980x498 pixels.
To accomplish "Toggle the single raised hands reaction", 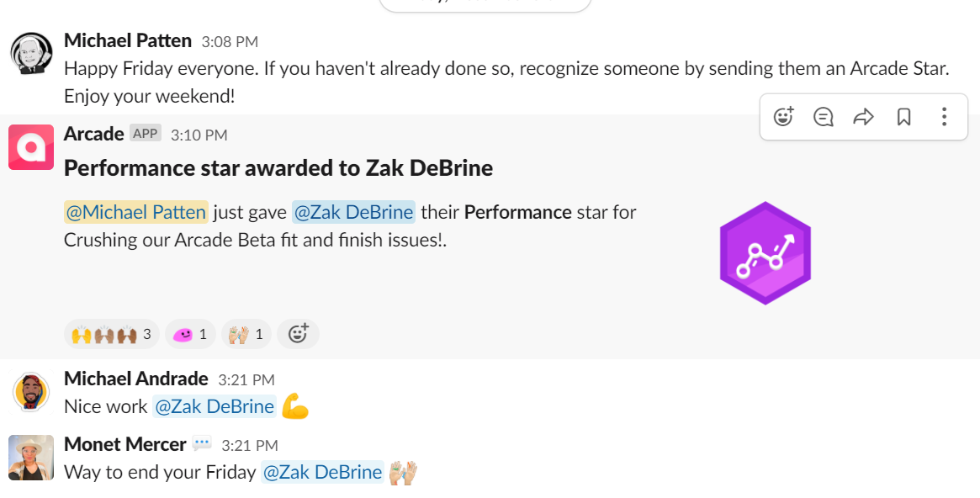I will [x=246, y=334].
